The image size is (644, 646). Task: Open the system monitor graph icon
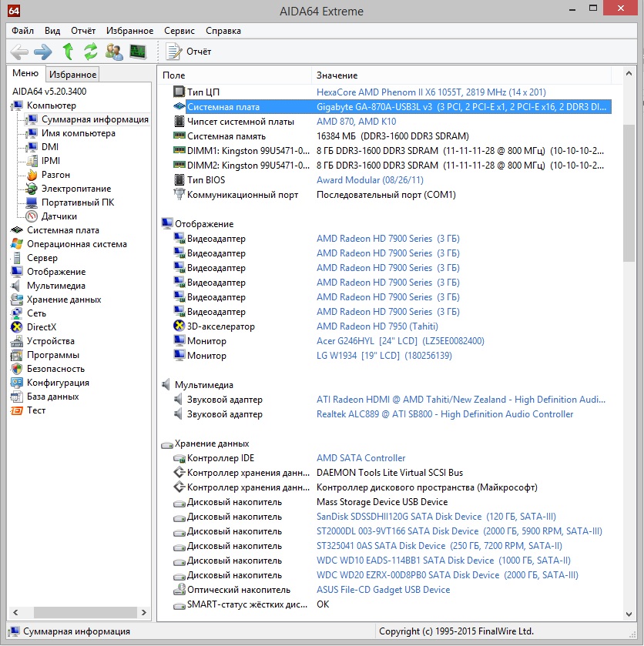[138, 52]
